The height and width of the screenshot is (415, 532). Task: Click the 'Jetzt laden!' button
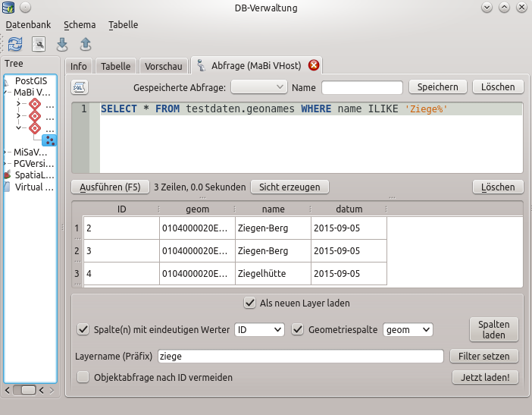[x=485, y=377]
